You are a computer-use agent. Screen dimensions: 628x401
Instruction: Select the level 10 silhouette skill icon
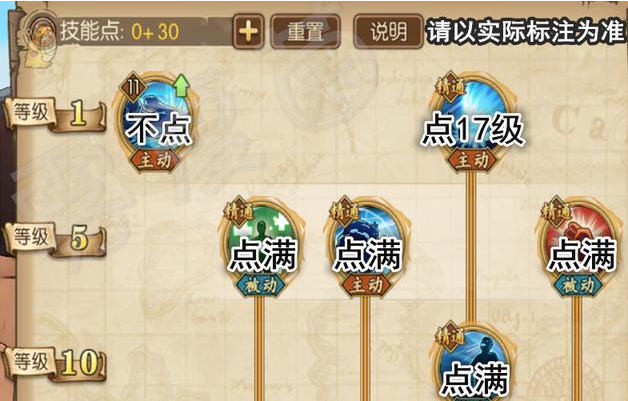(473, 365)
